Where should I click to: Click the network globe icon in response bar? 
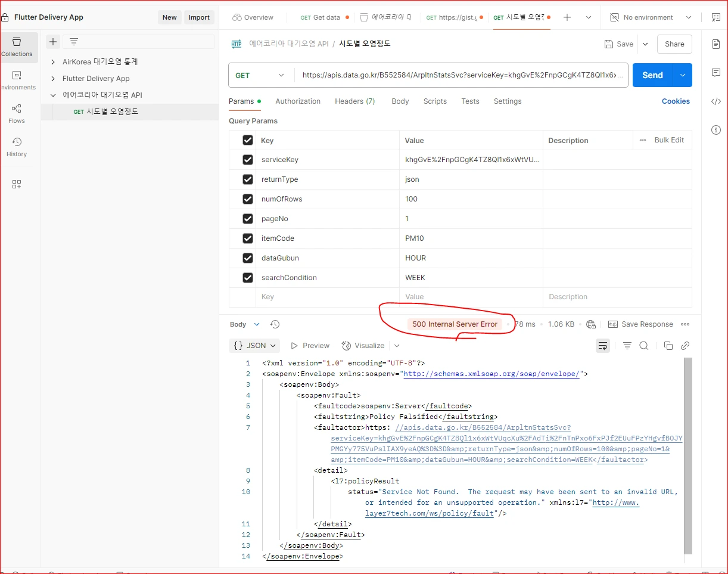(x=591, y=324)
